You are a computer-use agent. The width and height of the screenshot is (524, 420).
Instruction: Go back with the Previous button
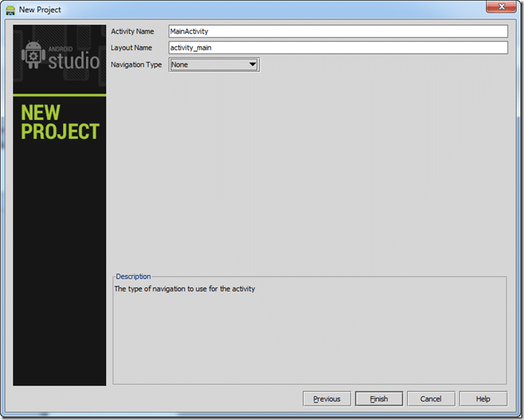tap(327, 398)
